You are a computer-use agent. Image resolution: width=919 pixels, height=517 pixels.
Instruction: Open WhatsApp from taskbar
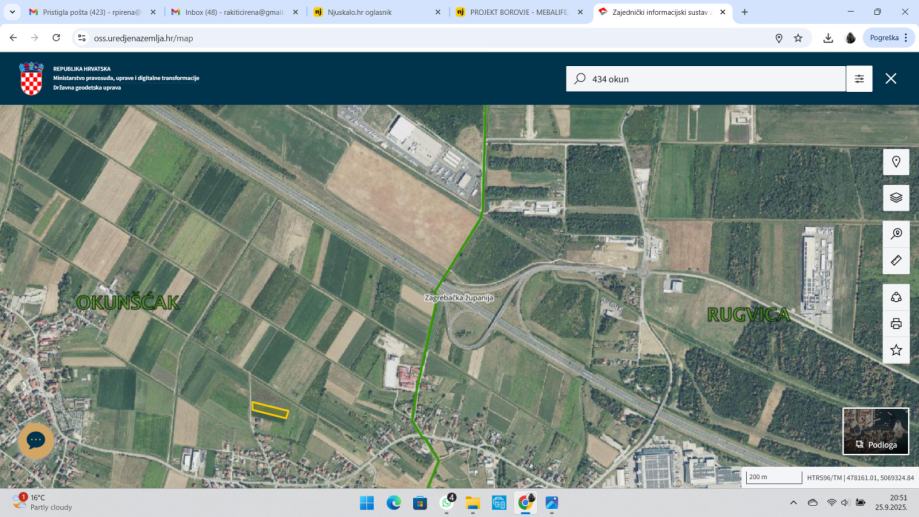click(447, 503)
